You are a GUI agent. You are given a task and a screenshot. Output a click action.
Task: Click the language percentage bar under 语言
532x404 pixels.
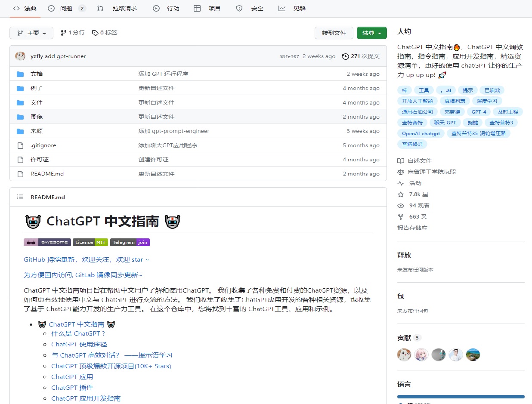click(x=461, y=397)
